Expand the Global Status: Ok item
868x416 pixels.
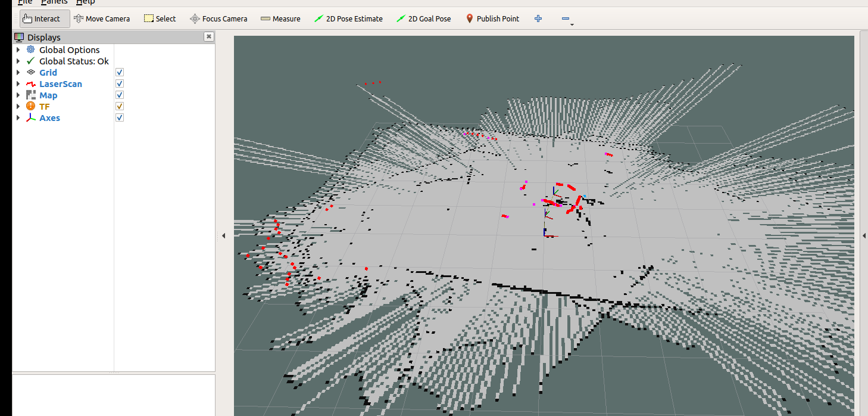[x=18, y=61]
